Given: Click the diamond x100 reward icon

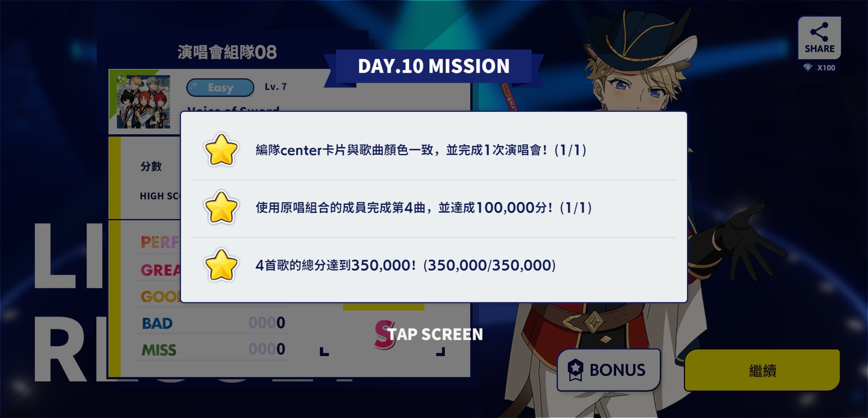Looking at the screenshot, I should (808, 68).
